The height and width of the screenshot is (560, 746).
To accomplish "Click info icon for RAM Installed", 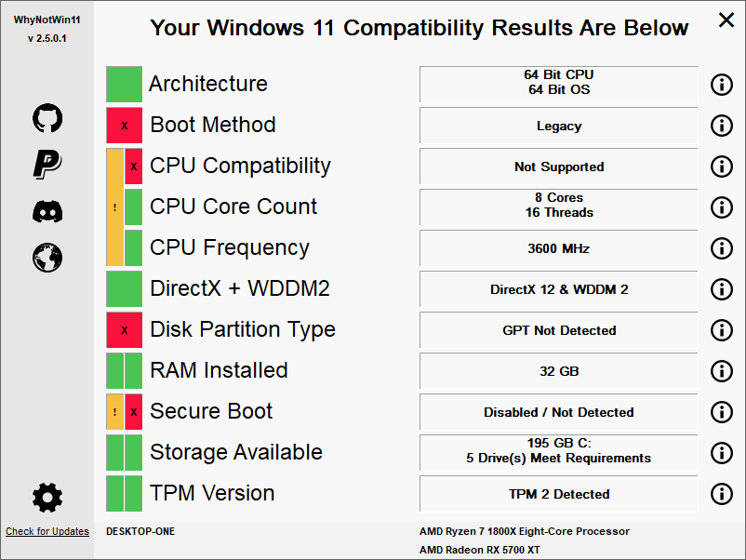I will 722,371.
